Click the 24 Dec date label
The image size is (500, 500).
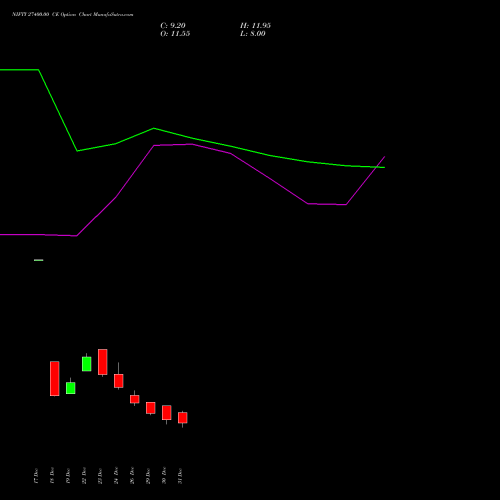click(116, 476)
